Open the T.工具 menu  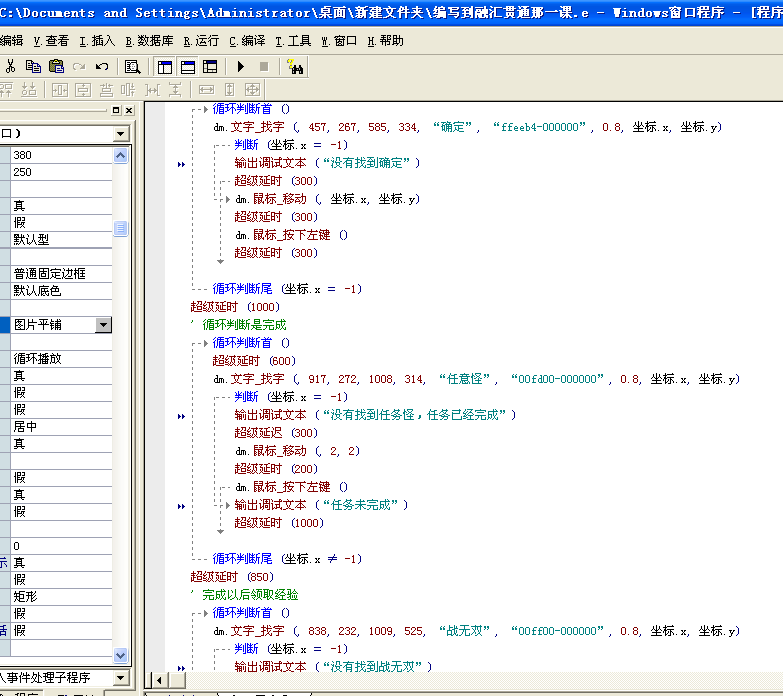(293, 40)
